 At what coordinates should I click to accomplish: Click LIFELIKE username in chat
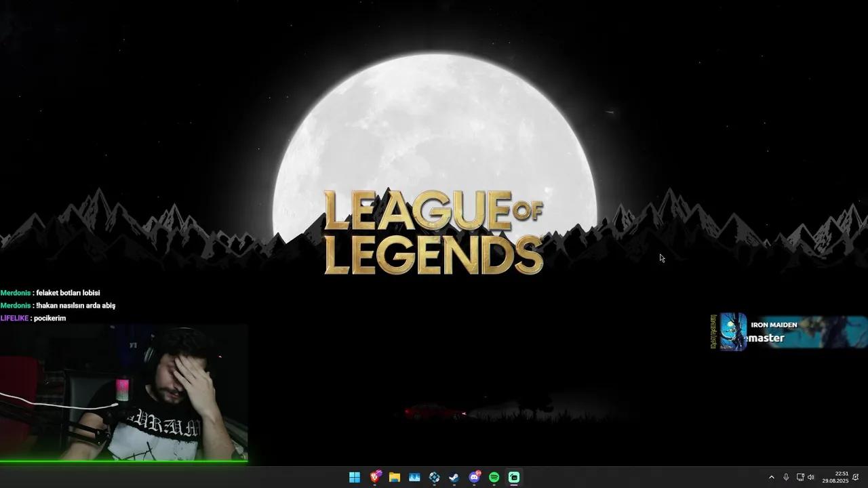click(14, 318)
